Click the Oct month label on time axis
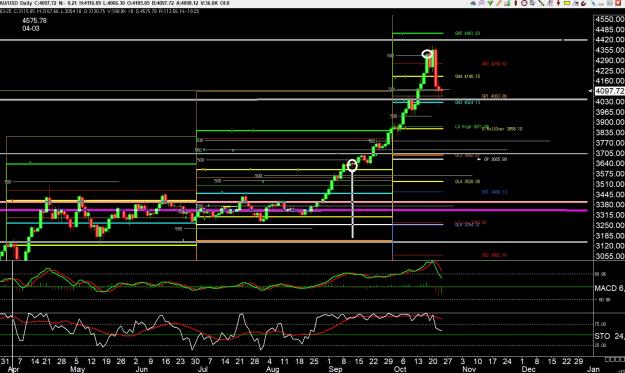The image size is (625, 373). click(x=400, y=369)
